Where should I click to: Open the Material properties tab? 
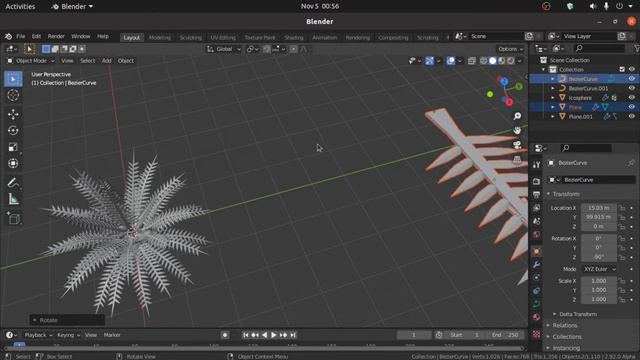[536, 318]
